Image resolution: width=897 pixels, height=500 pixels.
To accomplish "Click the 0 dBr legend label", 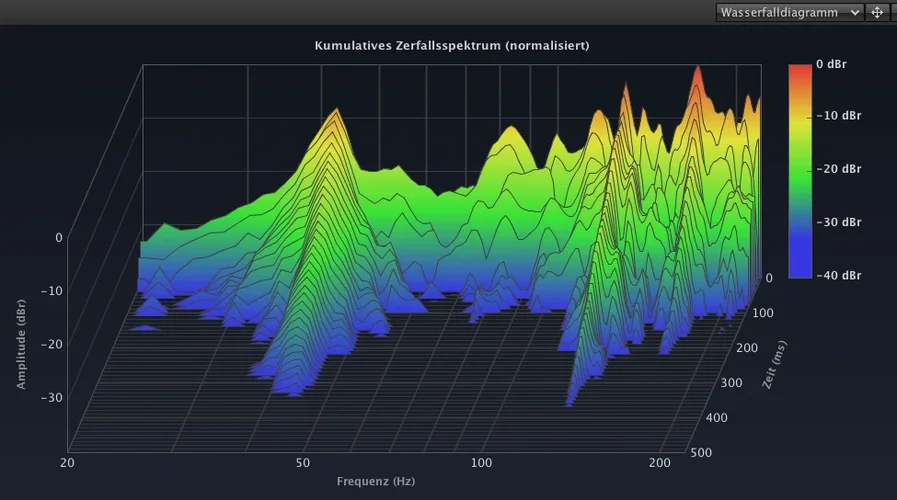I will tap(831, 64).
